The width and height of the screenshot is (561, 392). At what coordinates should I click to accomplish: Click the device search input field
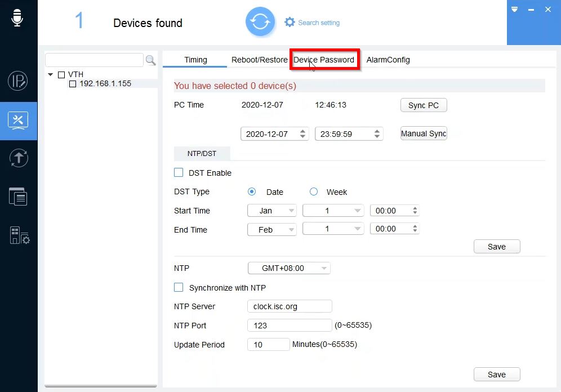[x=95, y=60]
